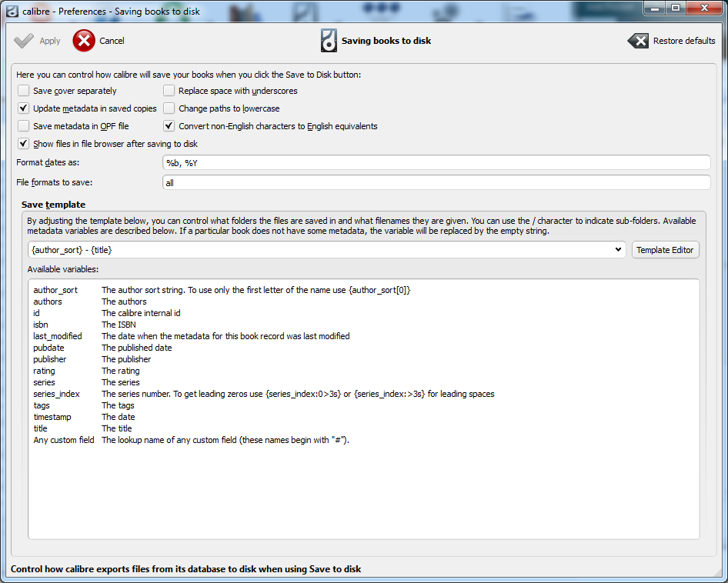Select the series_index variable name
Image resolution: width=728 pixels, height=583 pixels.
click(56, 394)
